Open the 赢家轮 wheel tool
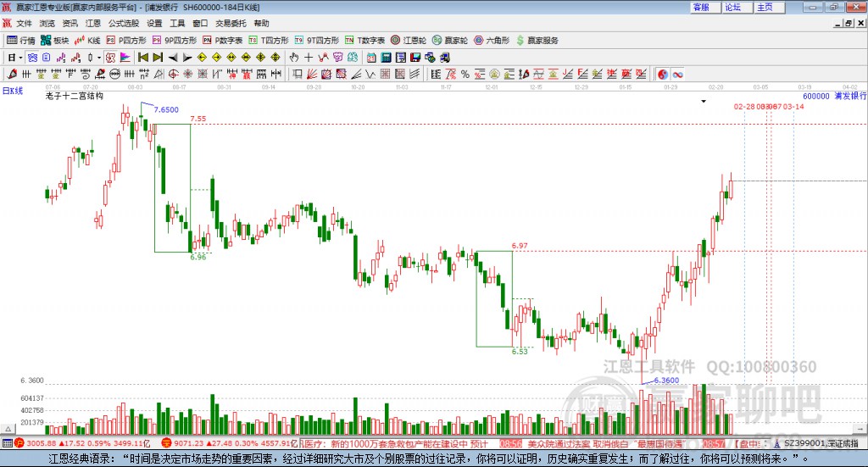Screen dimensions: 868x467 (450, 41)
